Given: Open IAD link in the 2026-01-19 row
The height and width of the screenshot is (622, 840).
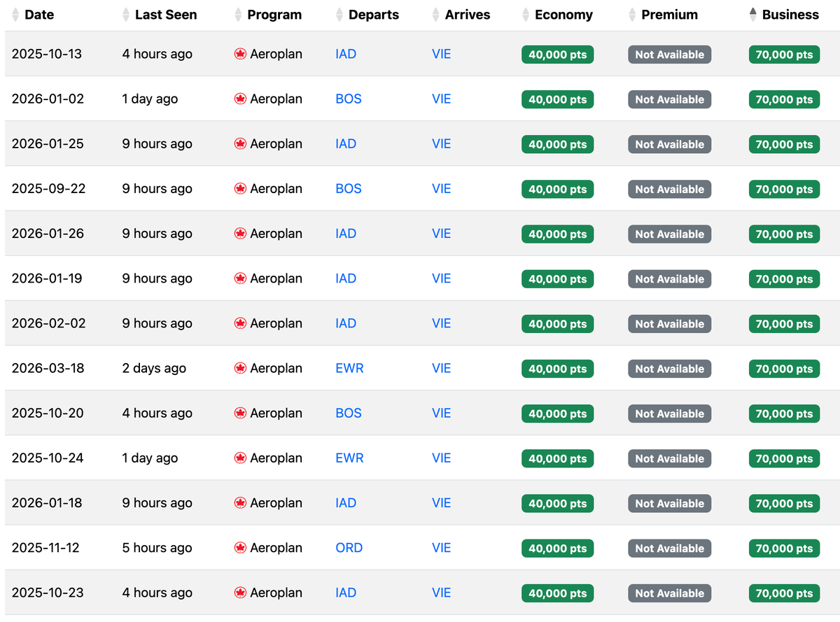Looking at the screenshot, I should (x=346, y=278).
